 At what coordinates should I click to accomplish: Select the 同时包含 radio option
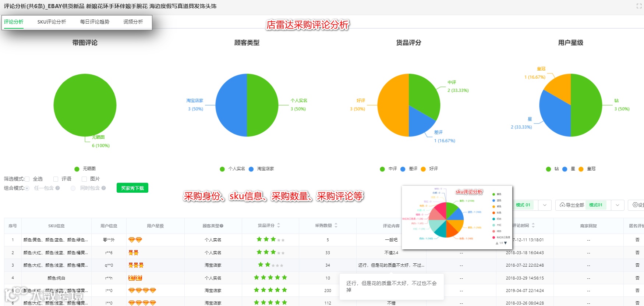(x=73, y=188)
